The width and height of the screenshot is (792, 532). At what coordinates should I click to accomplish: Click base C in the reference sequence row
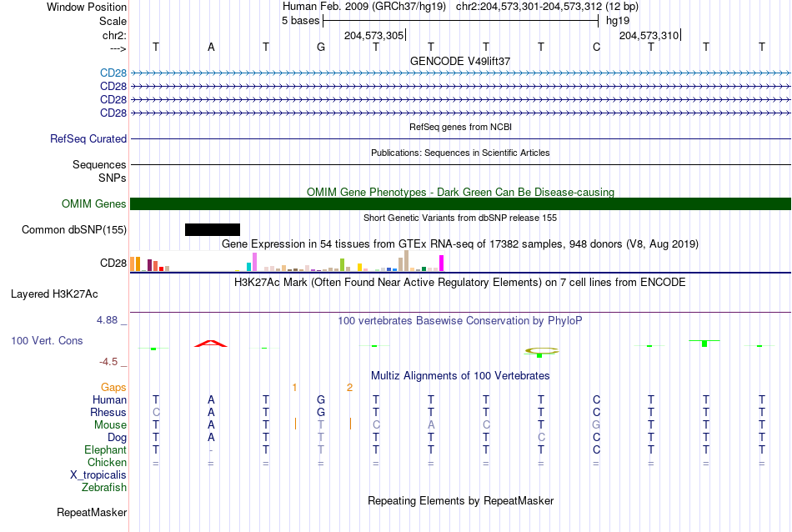tap(597, 47)
